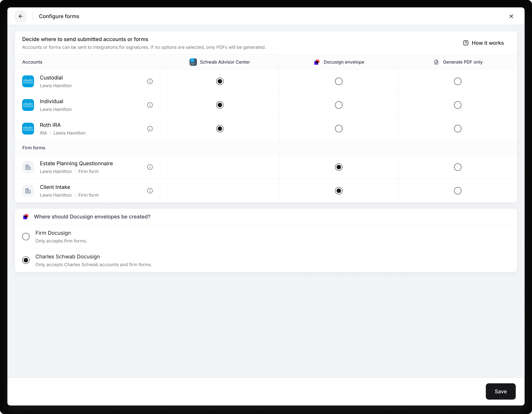532x414 pixels.
Task: Select the Firm Docusign option
Action: [x=26, y=237]
